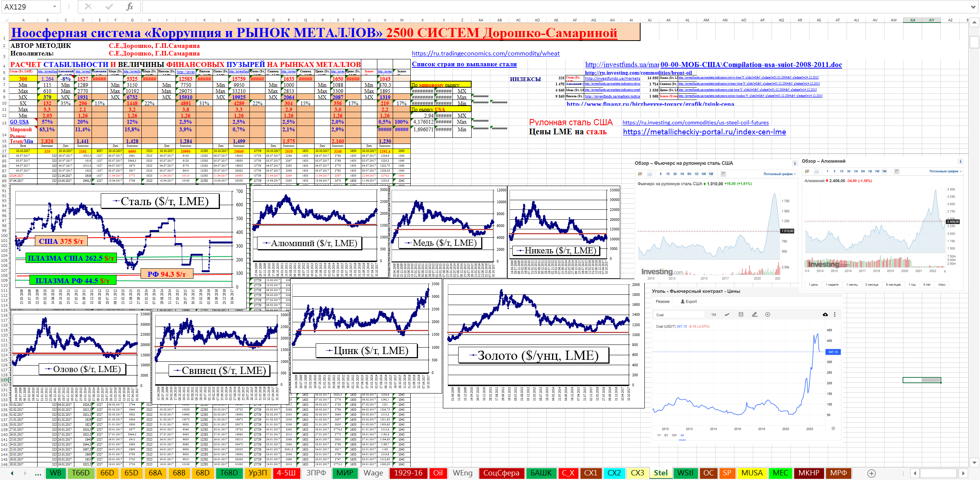Click the add new sheet plus icon
The width and height of the screenshot is (980, 480).
(x=871, y=473)
